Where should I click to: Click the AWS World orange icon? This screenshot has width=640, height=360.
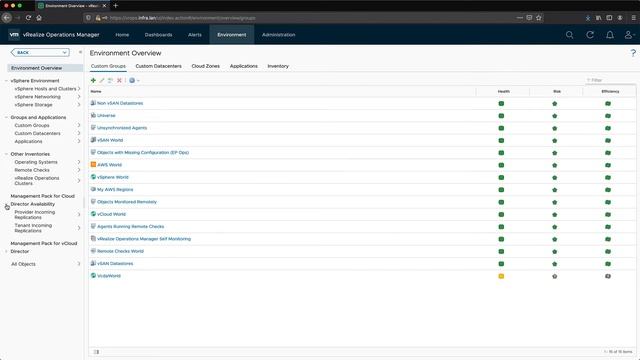[x=93, y=164]
